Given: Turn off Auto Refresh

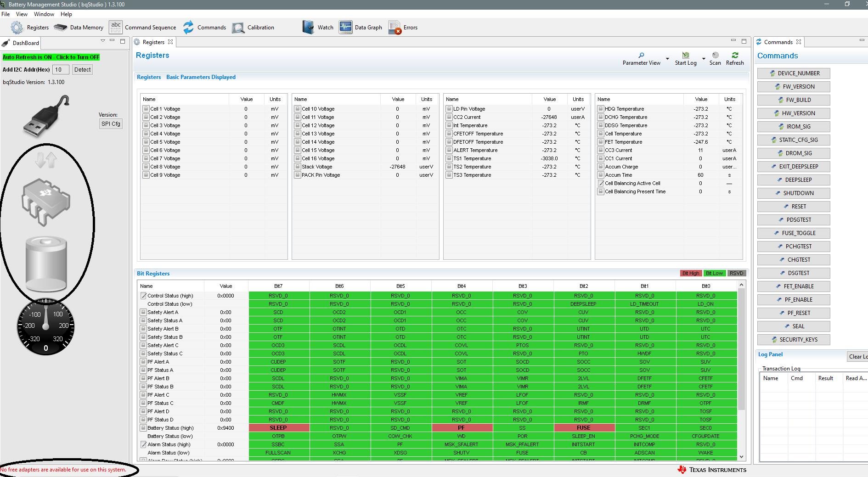Looking at the screenshot, I should point(51,57).
